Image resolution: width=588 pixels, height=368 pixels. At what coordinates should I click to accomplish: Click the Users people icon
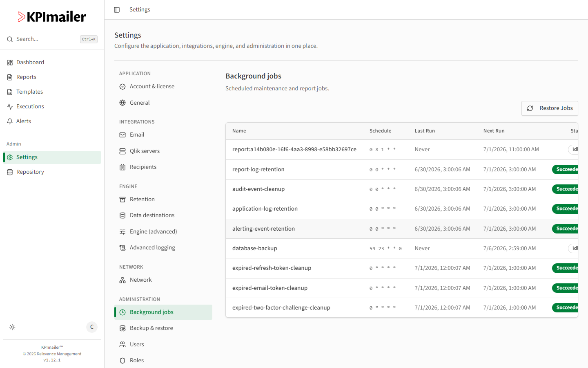[122, 344]
